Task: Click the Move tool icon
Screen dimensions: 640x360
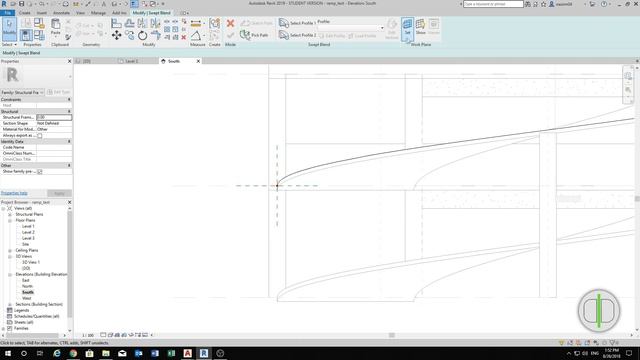Action: 116,36
